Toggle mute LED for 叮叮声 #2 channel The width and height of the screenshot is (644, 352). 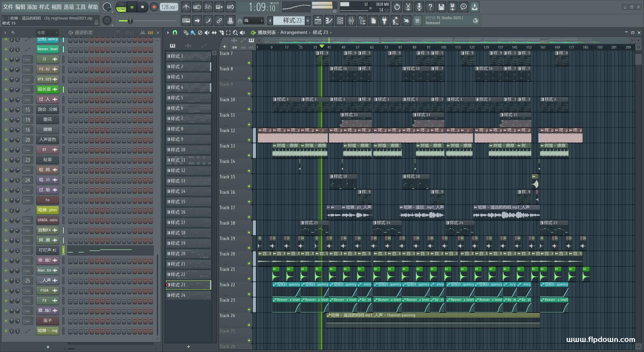[6, 250]
